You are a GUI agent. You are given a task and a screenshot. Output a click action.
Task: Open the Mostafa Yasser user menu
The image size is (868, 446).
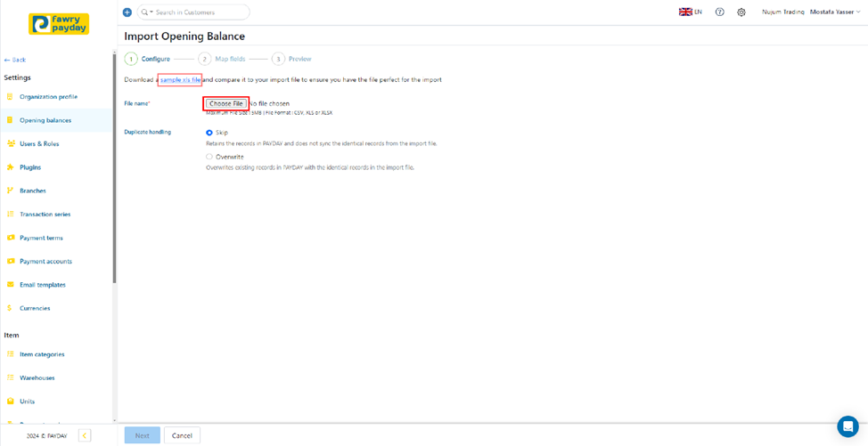coord(835,12)
